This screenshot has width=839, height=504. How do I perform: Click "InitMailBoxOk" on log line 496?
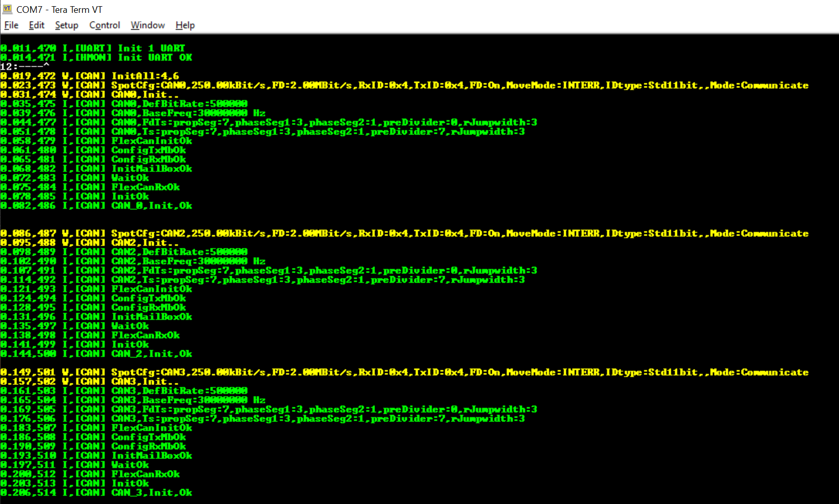(x=152, y=316)
